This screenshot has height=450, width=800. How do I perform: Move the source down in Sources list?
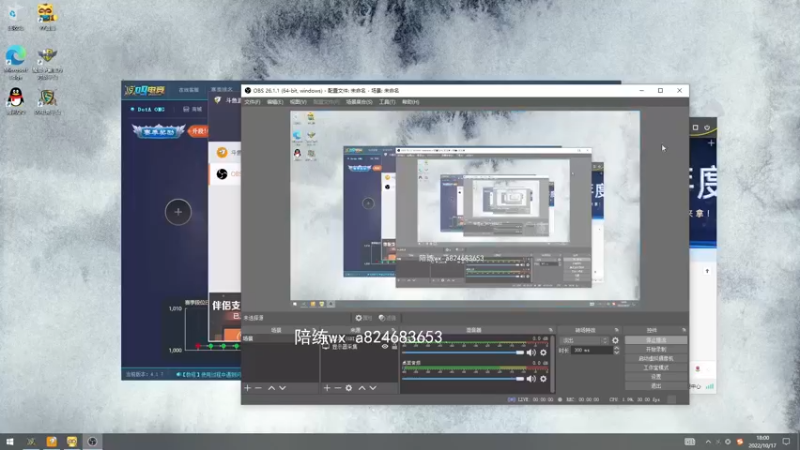(x=373, y=388)
